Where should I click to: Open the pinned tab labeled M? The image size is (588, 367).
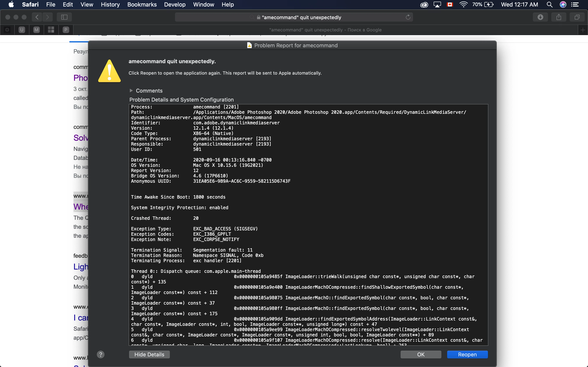tap(37, 30)
